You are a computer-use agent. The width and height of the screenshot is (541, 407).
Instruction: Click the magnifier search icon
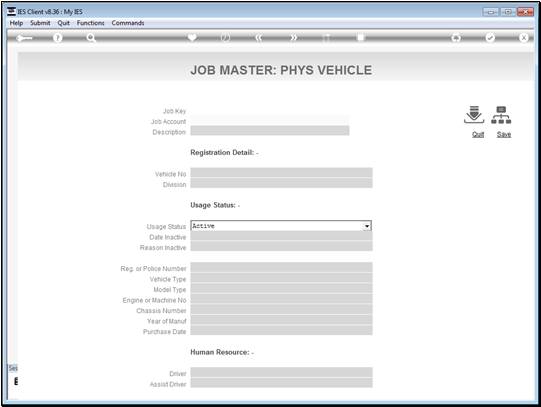(91, 38)
